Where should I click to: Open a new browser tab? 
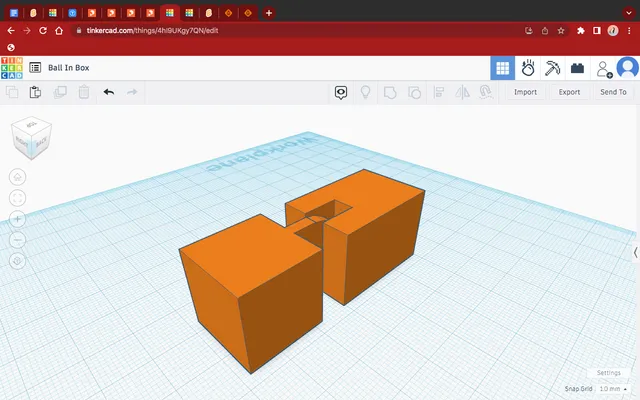tap(269, 13)
